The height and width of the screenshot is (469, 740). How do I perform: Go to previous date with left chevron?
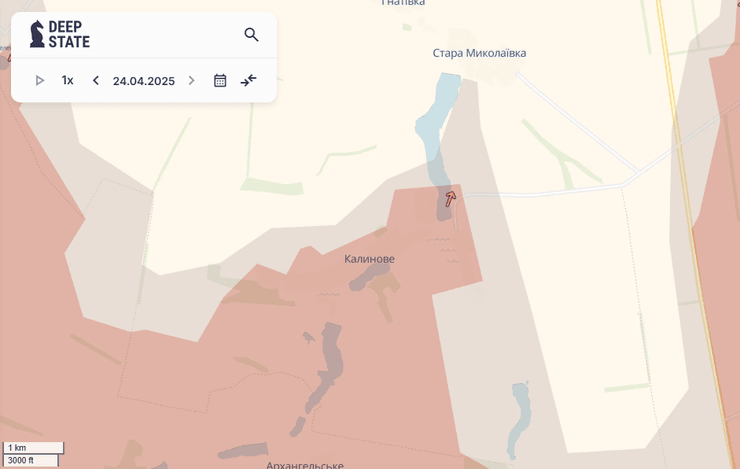tap(96, 80)
